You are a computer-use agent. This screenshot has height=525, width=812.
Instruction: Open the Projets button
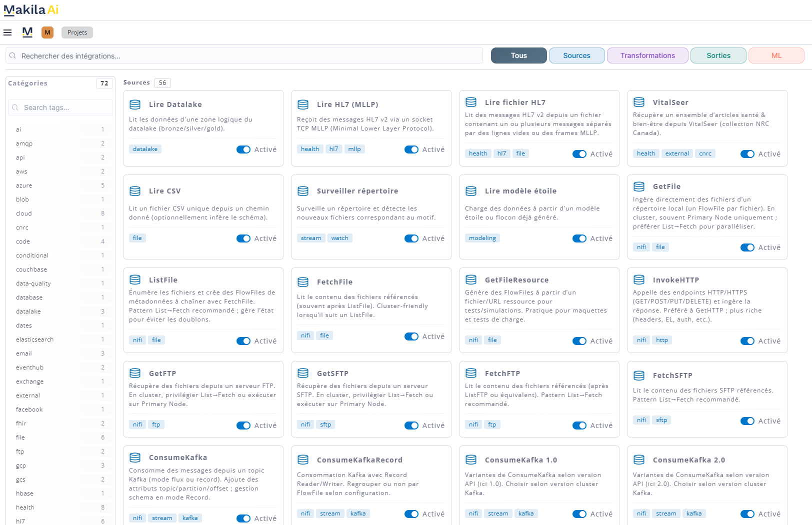[77, 32]
